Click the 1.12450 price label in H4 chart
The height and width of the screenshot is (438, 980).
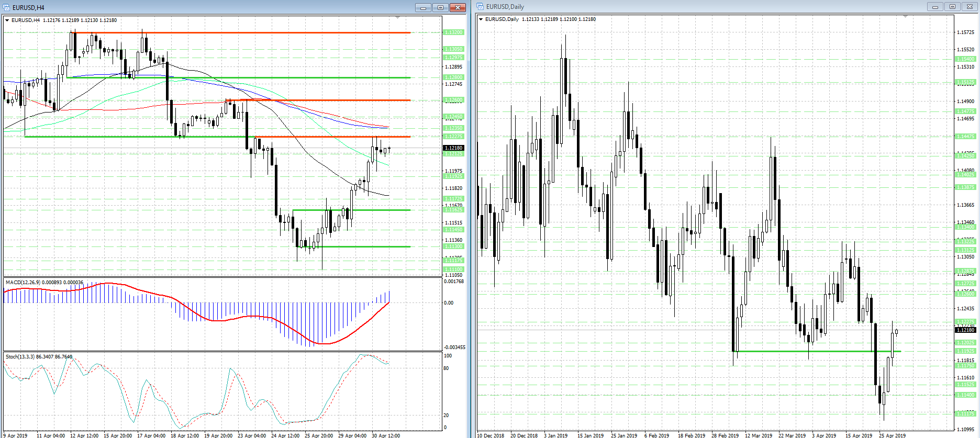[453, 117]
